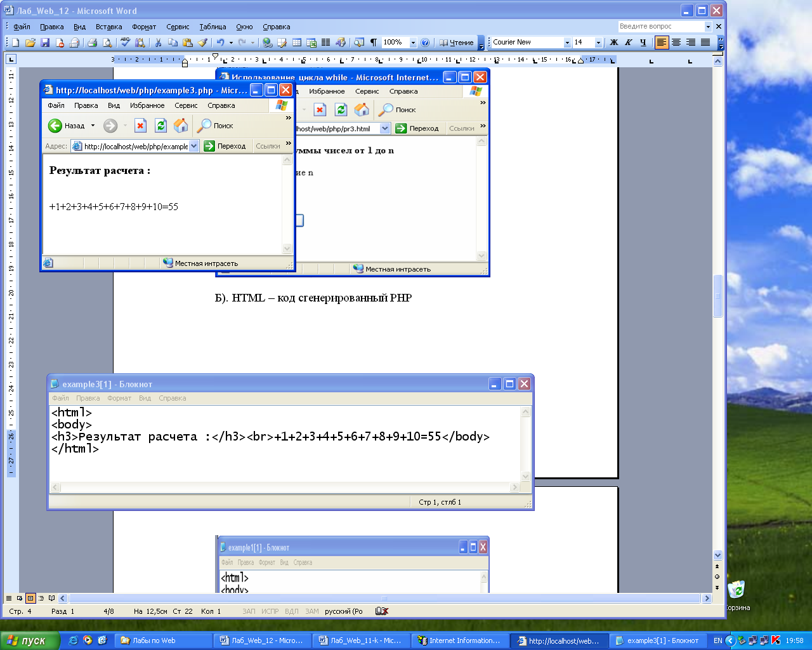The width and height of the screenshot is (812, 650).
Task: Open the formatting toolbar options arrow
Action: tap(721, 43)
